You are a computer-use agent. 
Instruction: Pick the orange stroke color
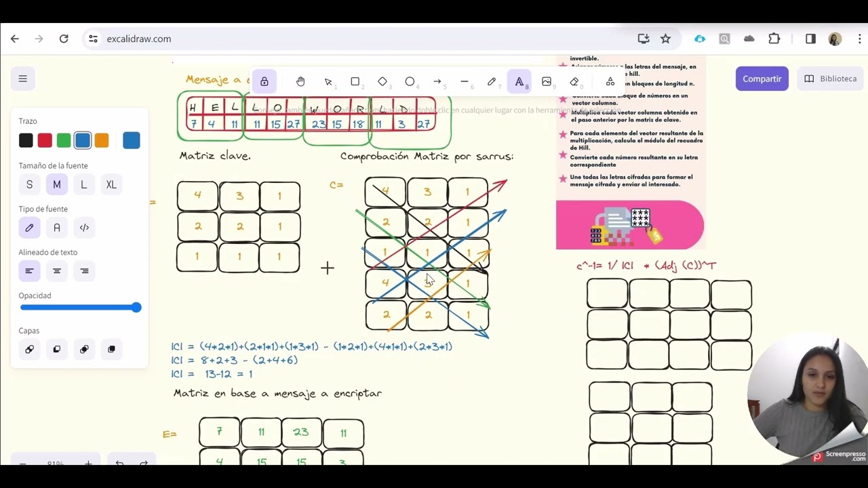coord(102,140)
